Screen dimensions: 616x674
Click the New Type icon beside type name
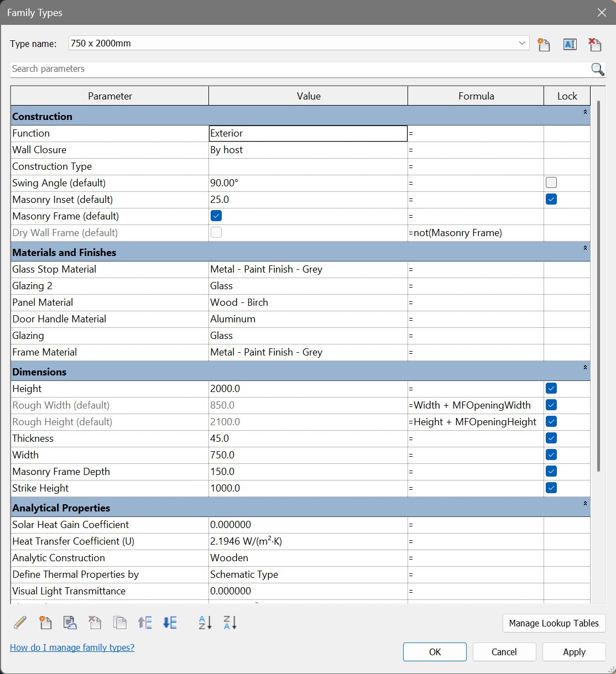pos(544,45)
